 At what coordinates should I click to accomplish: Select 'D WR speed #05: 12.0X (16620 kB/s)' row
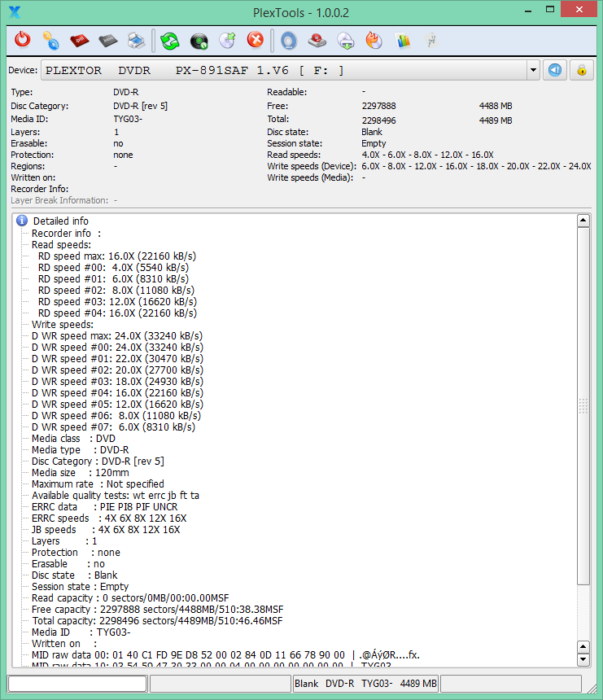(117, 404)
